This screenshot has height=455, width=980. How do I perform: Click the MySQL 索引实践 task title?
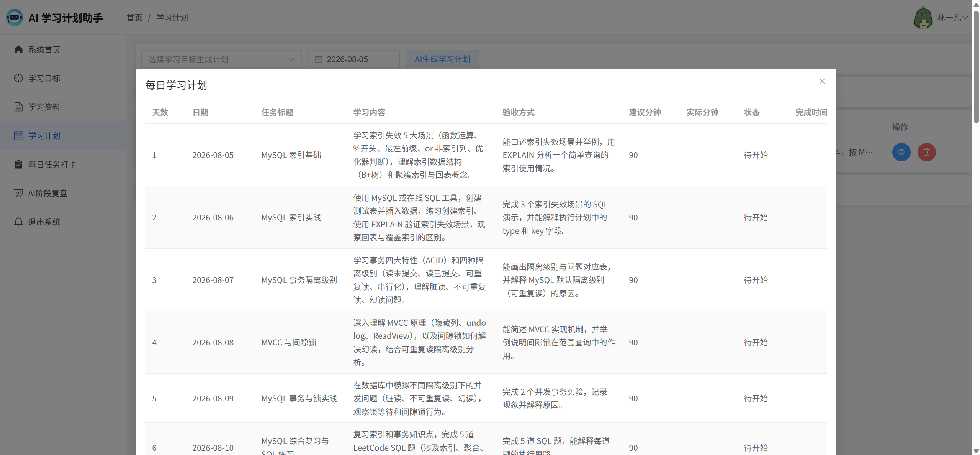pyautogui.click(x=291, y=217)
